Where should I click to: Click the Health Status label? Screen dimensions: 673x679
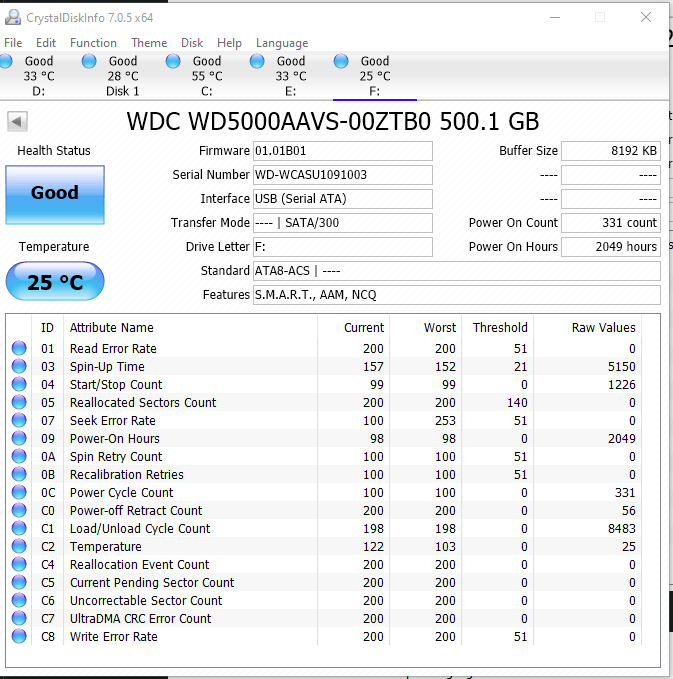point(54,151)
